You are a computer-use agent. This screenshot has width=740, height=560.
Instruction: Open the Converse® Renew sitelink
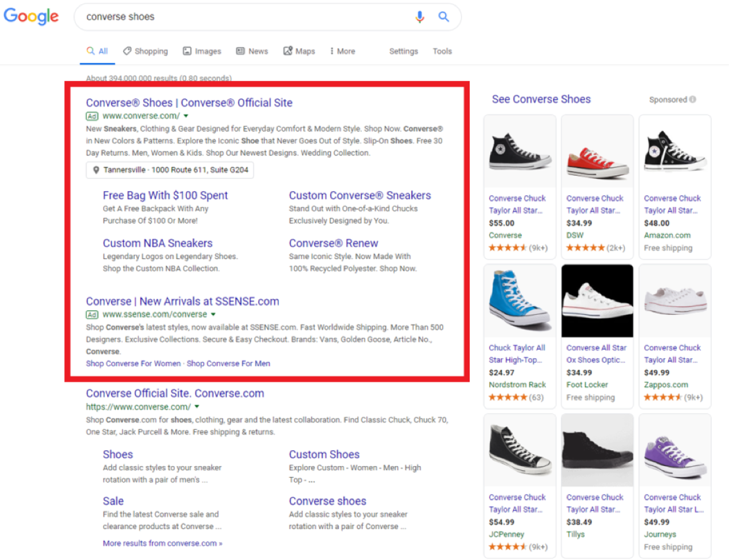tap(333, 243)
